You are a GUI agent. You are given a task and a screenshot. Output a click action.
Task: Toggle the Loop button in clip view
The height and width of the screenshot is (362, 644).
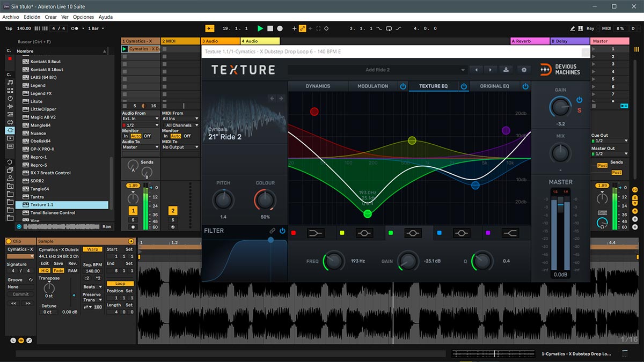[120, 283]
